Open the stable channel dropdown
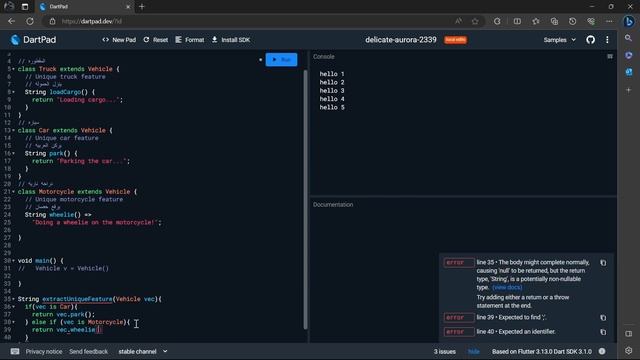Viewport: 640px width, 360px height. point(143,351)
